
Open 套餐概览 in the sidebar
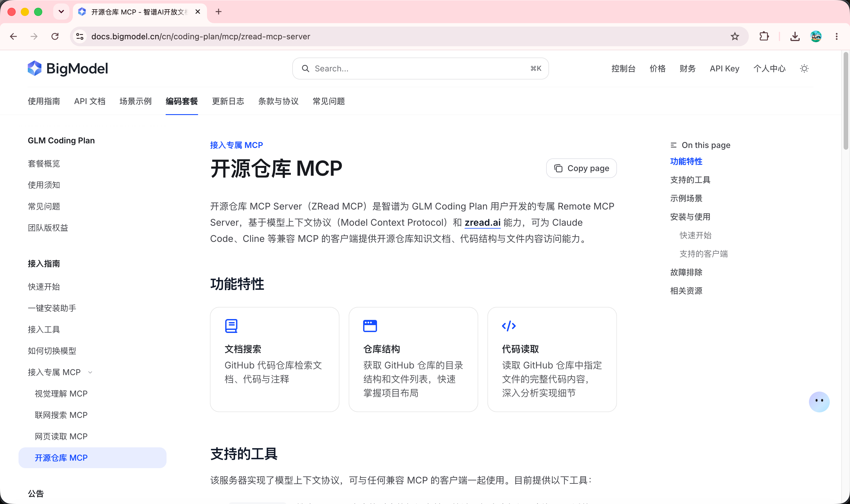(x=44, y=164)
